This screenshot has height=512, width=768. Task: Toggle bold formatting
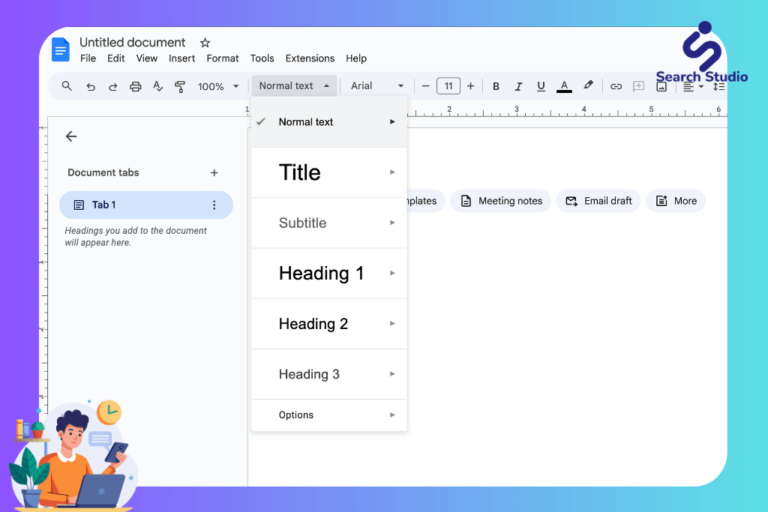(495, 86)
